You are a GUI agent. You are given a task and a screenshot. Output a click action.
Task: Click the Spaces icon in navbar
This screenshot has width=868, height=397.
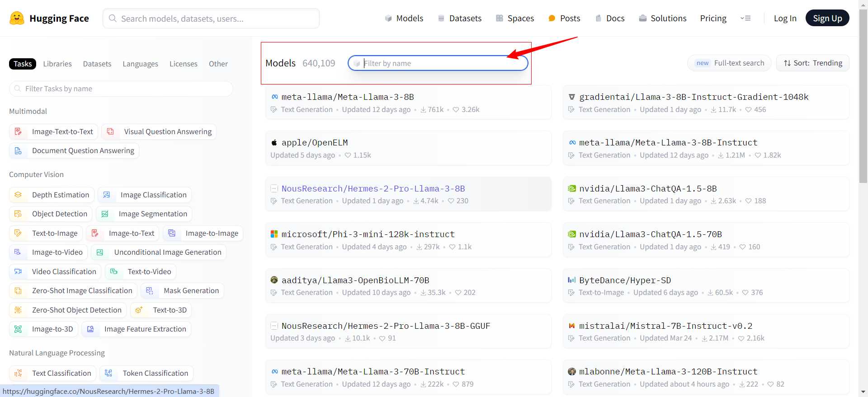point(500,18)
